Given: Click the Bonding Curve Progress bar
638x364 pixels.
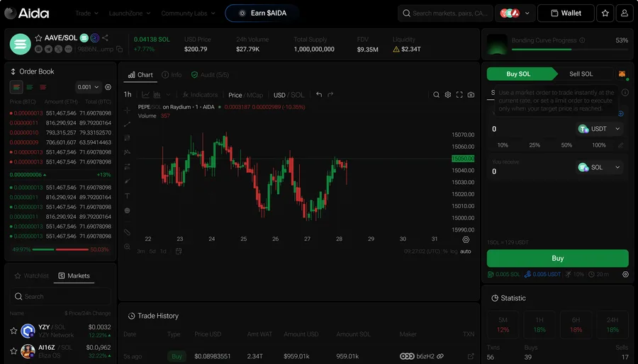Looking at the screenshot, I should point(570,50).
